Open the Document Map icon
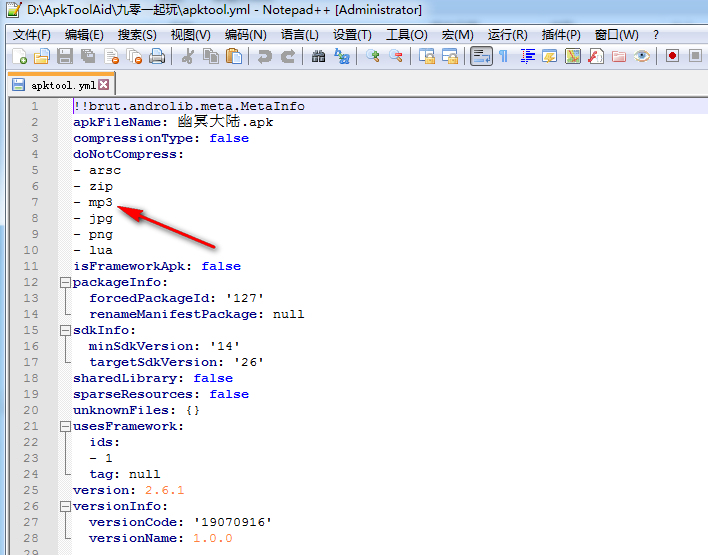 click(573, 56)
